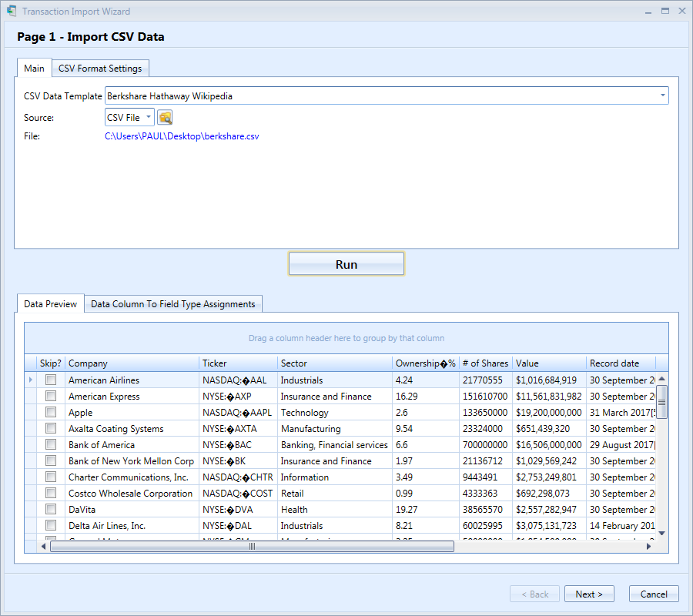Tick the Skip checkbox for Delta Air Lines
The width and height of the screenshot is (693, 616).
coord(51,525)
